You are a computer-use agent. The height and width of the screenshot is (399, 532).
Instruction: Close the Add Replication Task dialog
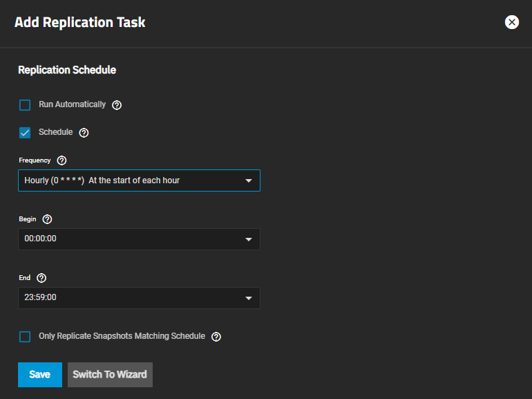512,22
